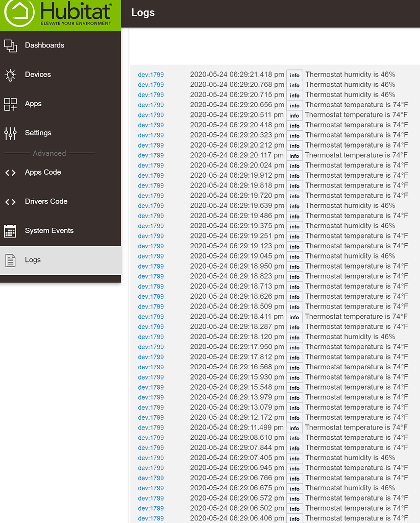This screenshot has height=523, width=420.
Task: Click dev:1799 on the bottom log row
Action: 151,518
